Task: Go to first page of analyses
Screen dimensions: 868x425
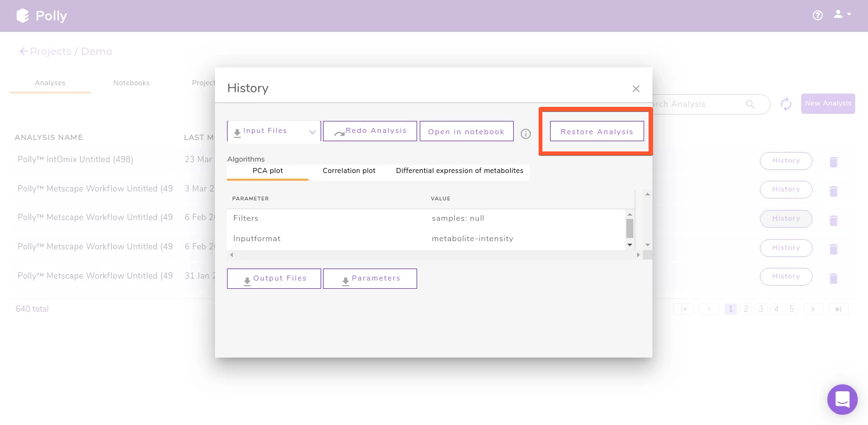Action: 684,309
